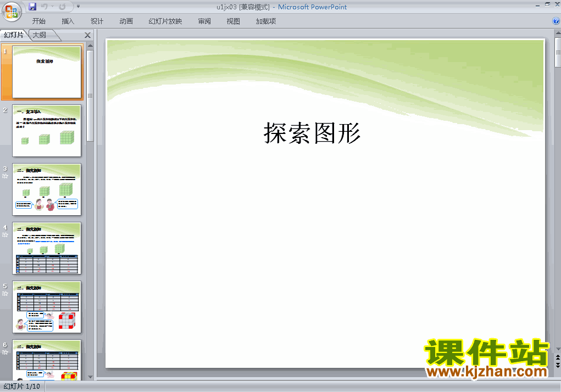Switch to the 幻灯片 pane tab
Screen dimensions: 561x392
click(14, 35)
